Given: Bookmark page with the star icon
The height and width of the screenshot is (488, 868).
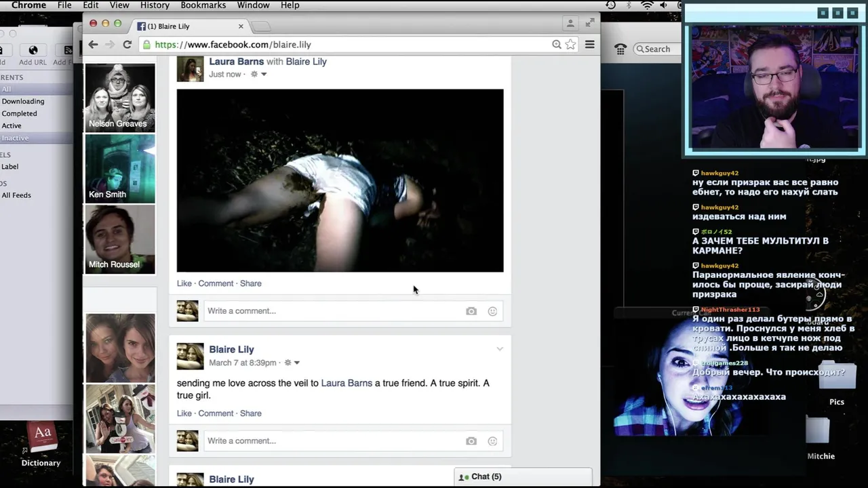Looking at the screenshot, I should [x=570, y=45].
